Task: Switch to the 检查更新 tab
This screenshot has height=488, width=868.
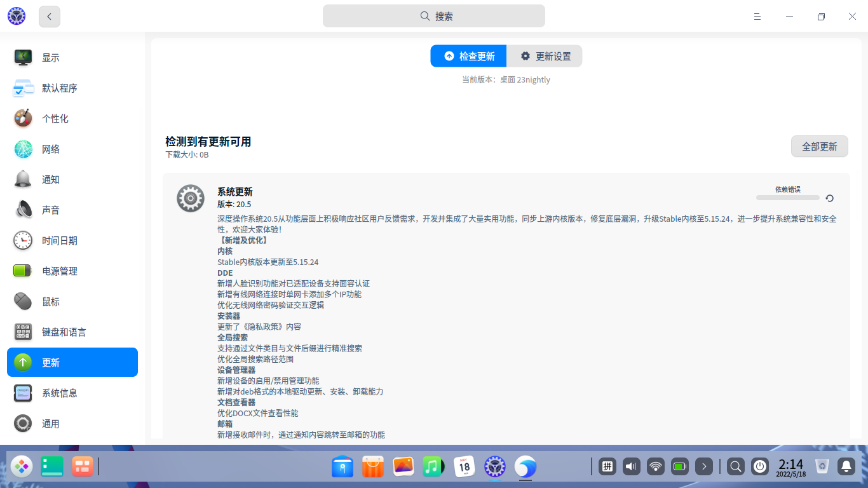Action: [x=468, y=56]
